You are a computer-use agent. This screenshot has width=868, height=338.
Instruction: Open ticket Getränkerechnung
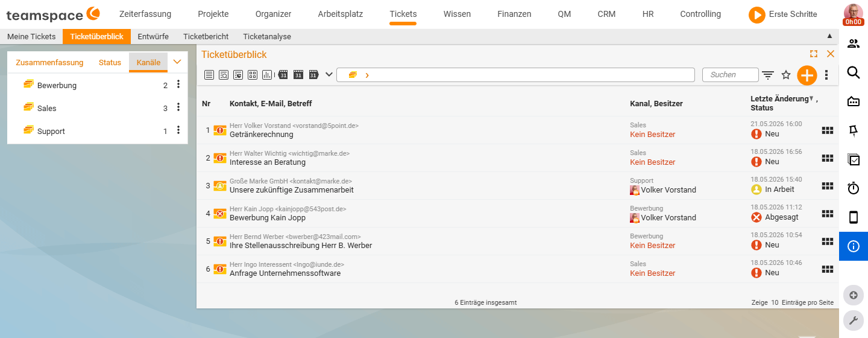click(x=262, y=135)
